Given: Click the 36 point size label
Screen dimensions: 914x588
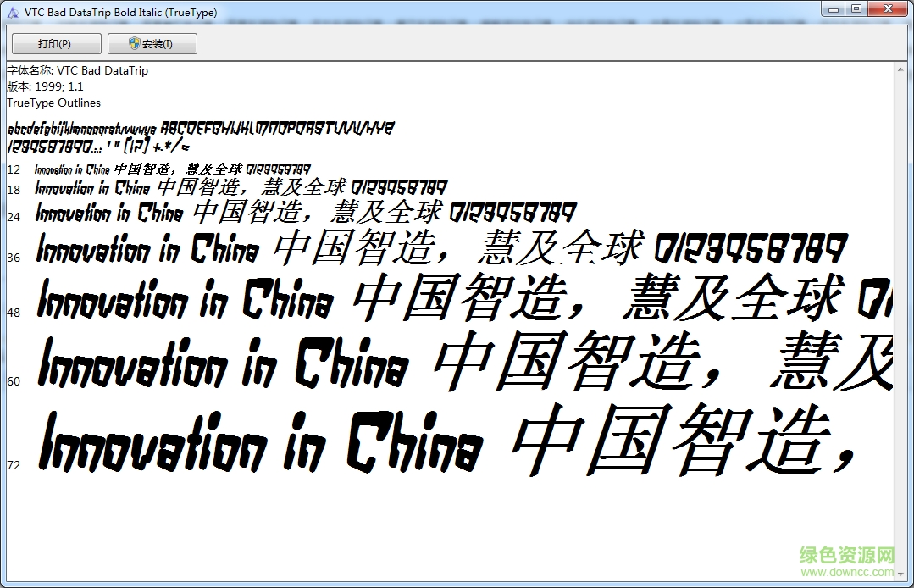Looking at the screenshot, I should 14,258.
